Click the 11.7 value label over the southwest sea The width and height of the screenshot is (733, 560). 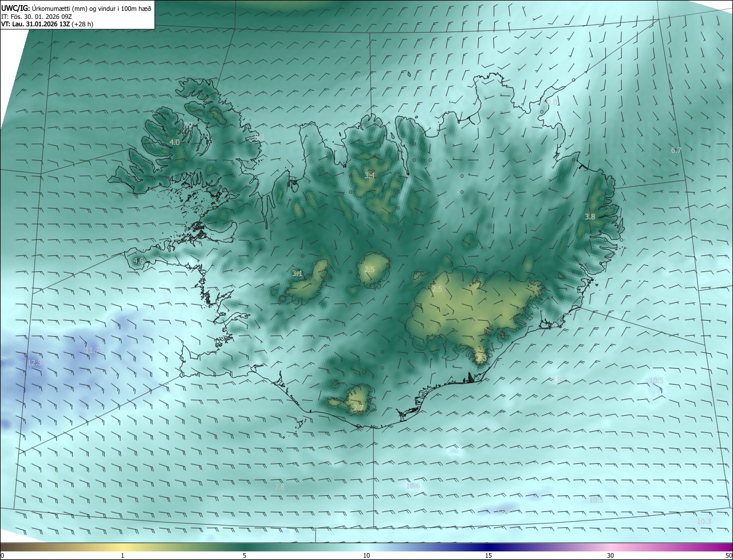tap(92, 350)
